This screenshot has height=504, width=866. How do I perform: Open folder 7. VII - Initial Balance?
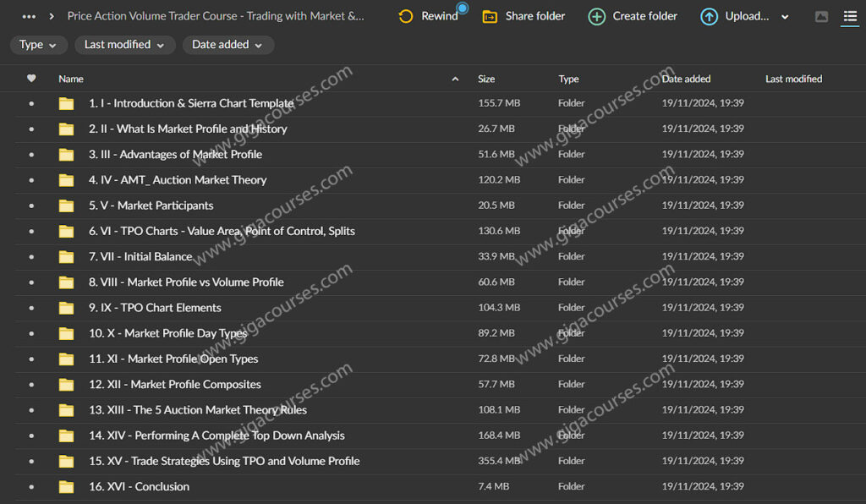click(140, 256)
